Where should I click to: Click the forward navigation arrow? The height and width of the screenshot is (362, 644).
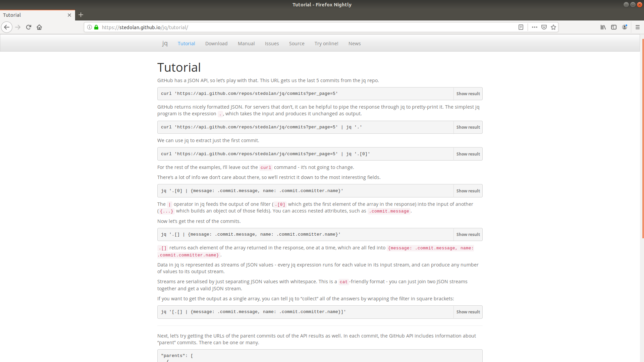tap(17, 27)
